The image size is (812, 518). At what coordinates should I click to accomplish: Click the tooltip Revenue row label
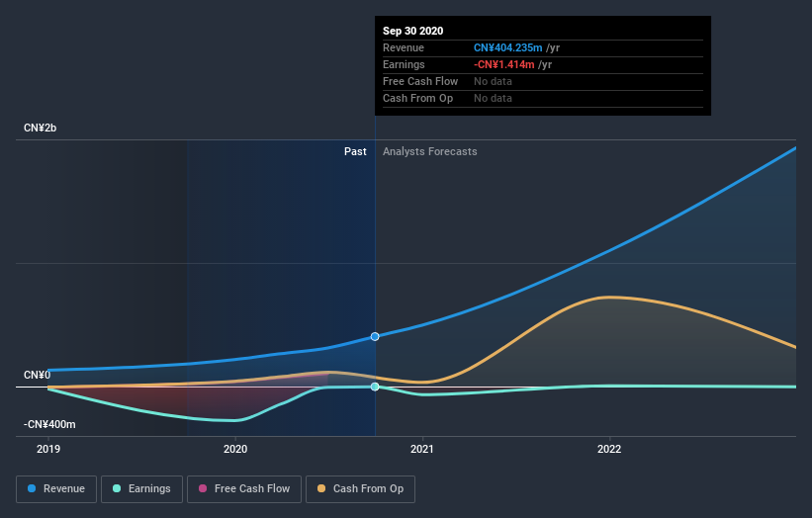(x=404, y=47)
